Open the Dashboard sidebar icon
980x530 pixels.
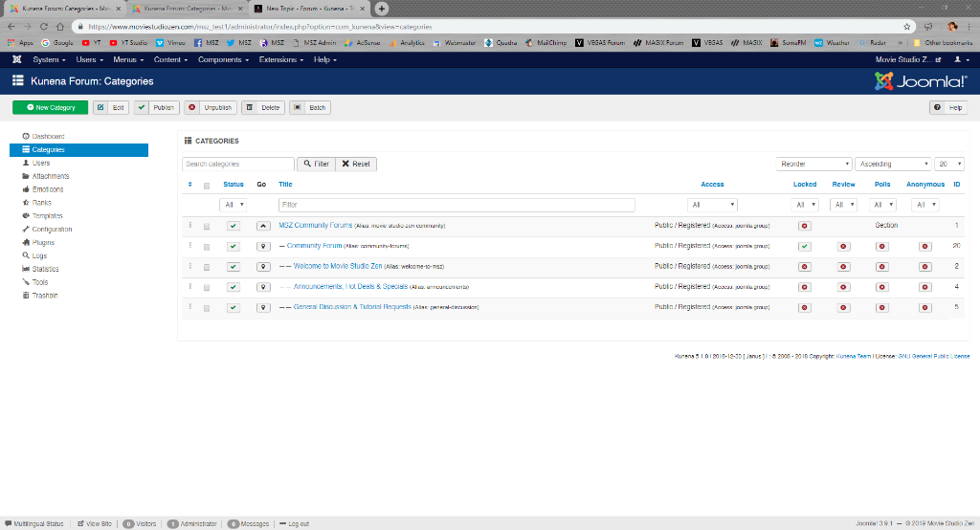point(26,137)
